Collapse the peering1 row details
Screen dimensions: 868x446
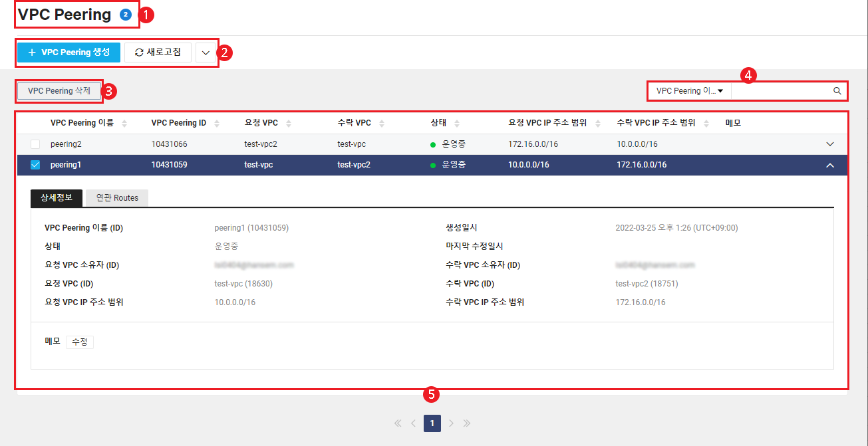[829, 165]
